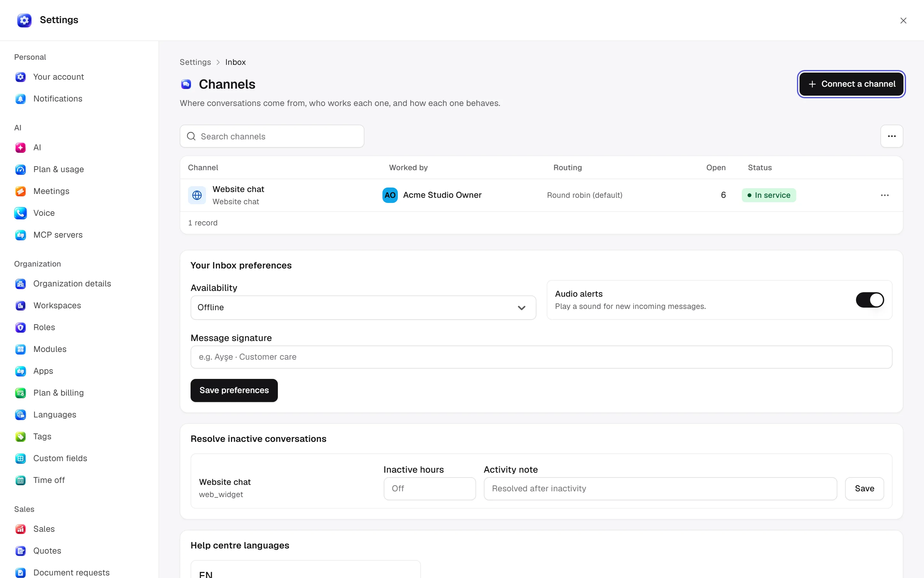The width and height of the screenshot is (924, 578).
Task: Open the Languages globe icon
Action: (x=20, y=414)
